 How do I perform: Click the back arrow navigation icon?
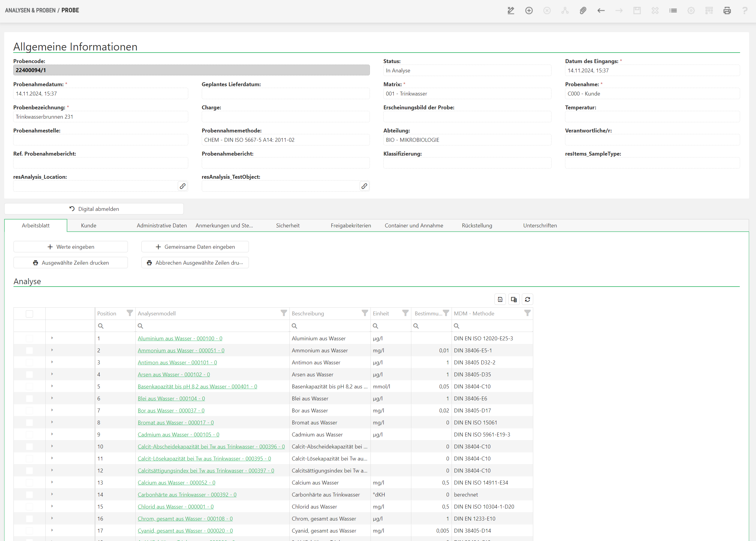tap(601, 11)
